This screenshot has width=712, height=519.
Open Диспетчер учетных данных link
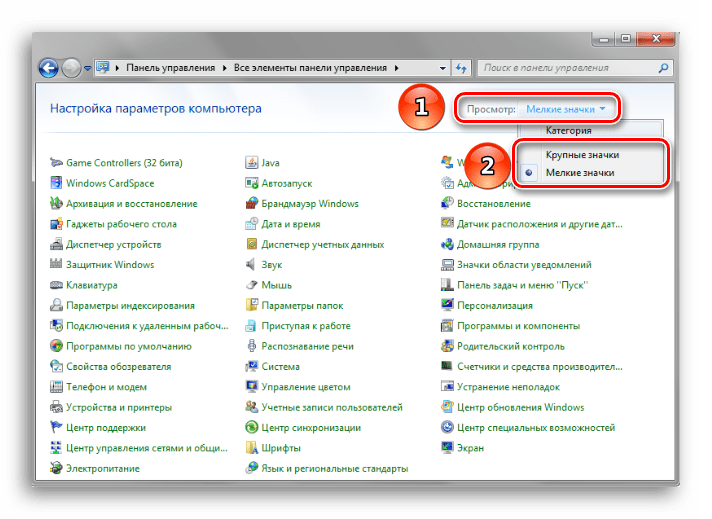(x=323, y=245)
